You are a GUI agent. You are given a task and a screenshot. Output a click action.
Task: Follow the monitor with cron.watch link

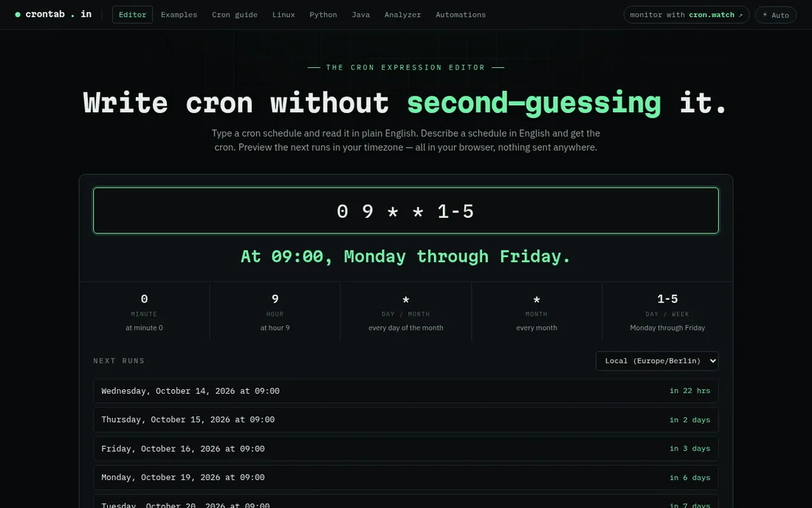[687, 15]
